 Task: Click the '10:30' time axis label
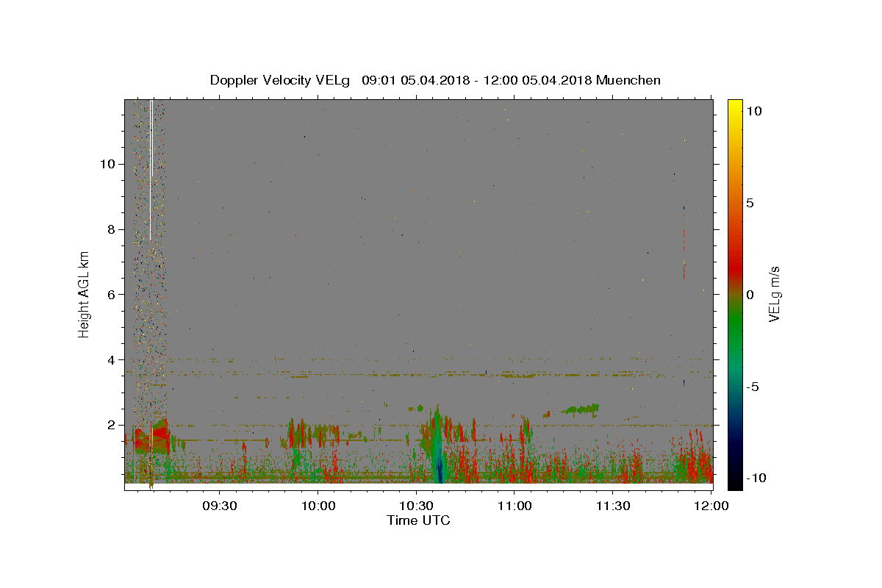tap(416, 506)
